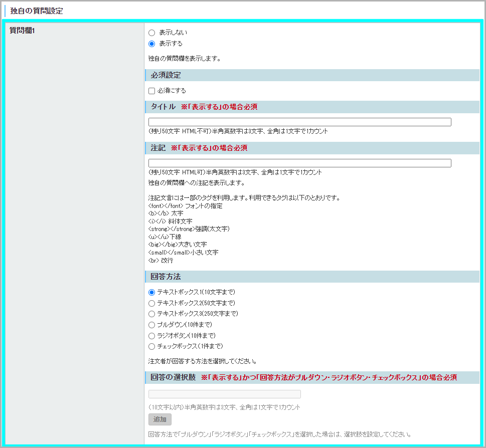The width and height of the screenshot is (486, 448).
Task: Choose テキストボックス3(250文字まで) answer method
Action: pos(151,314)
